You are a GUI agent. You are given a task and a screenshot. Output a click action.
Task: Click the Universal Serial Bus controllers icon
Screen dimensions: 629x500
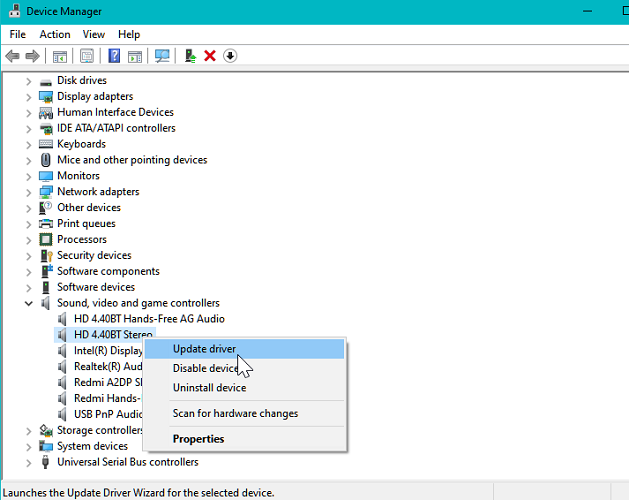tap(45, 462)
